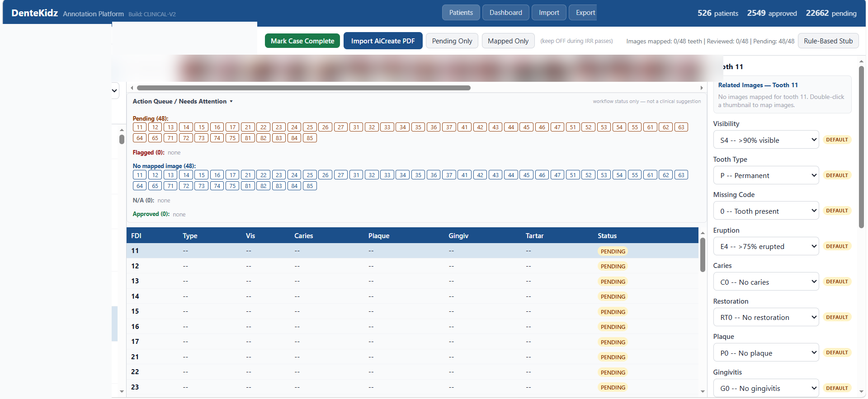Select the row for tooth 21
Image resolution: width=868 pixels, height=399 pixels.
point(412,357)
